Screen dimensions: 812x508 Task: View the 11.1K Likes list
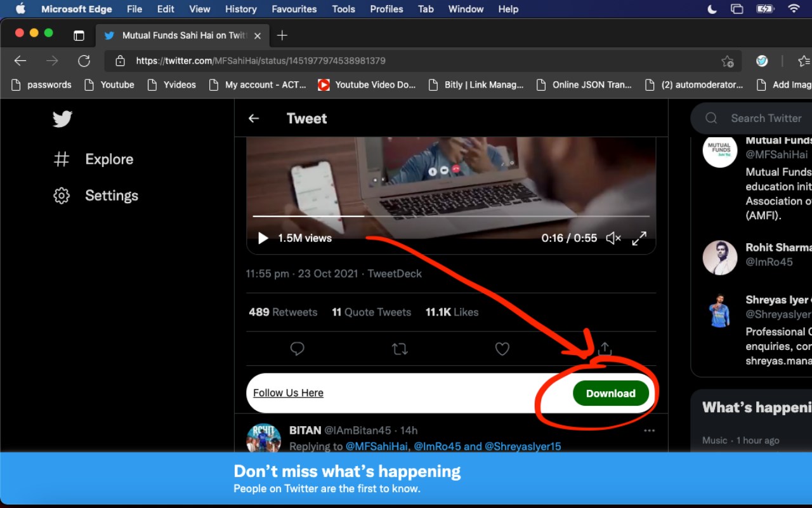coord(452,312)
